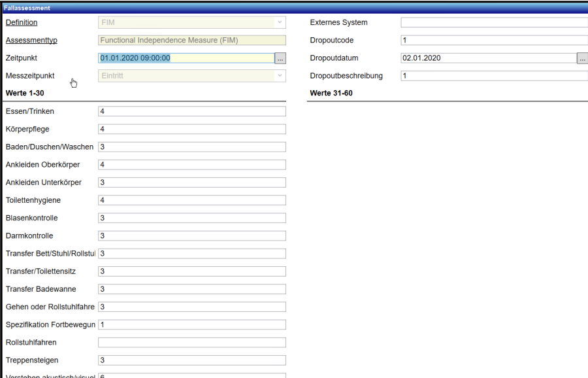The height and width of the screenshot is (378, 588).
Task: Click the 'Messzeitpunkt' label
Action: coord(30,76)
